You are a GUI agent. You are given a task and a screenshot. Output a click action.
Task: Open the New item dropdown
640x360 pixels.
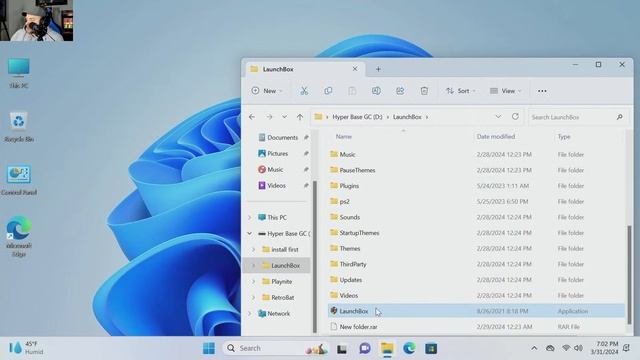tap(267, 91)
